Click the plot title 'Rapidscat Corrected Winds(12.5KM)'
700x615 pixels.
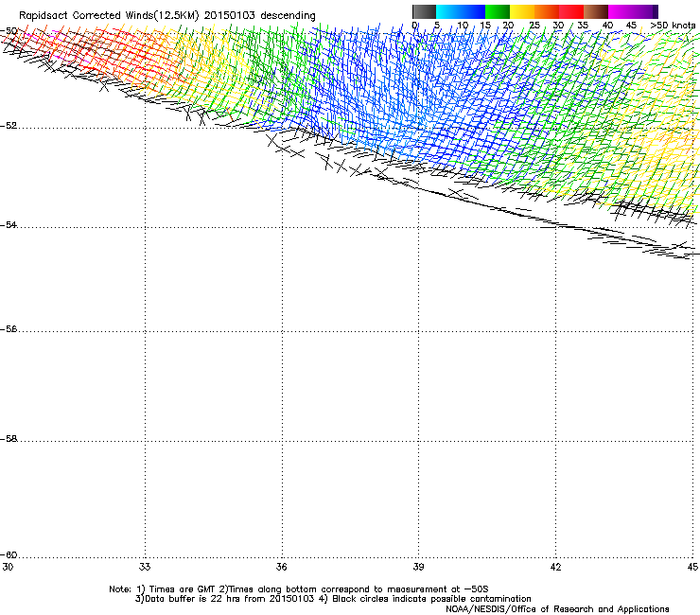click(x=109, y=16)
